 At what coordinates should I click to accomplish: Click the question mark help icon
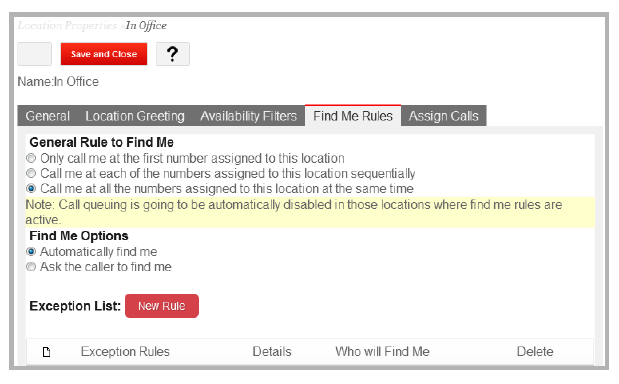coord(173,54)
